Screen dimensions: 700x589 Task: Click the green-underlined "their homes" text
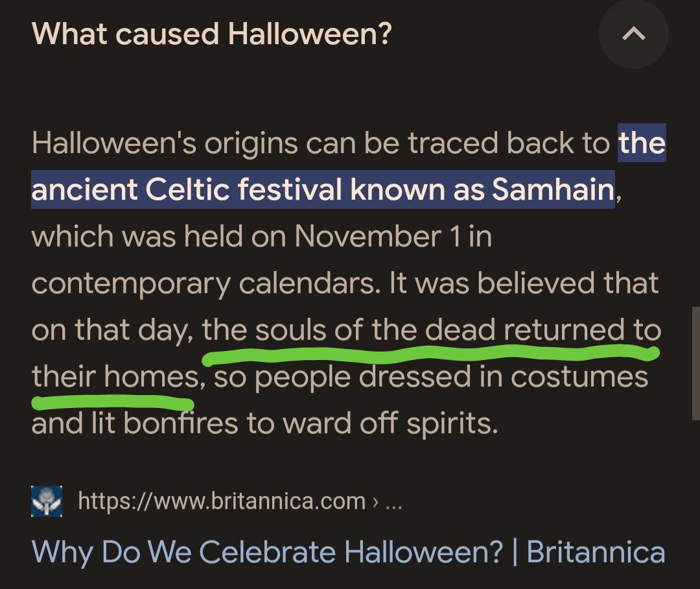(x=115, y=376)
